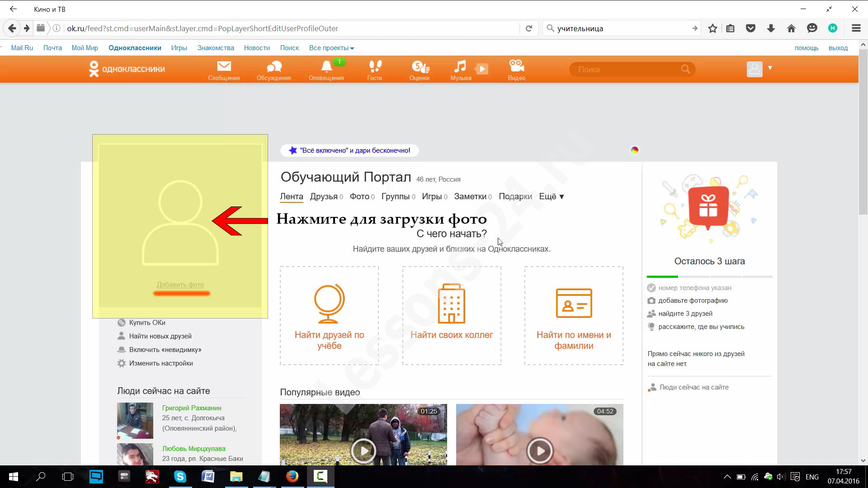The height and width of the screenshot is (488, 868).
Task: Bookmark the page with the star icon
Action: (712, 28)
